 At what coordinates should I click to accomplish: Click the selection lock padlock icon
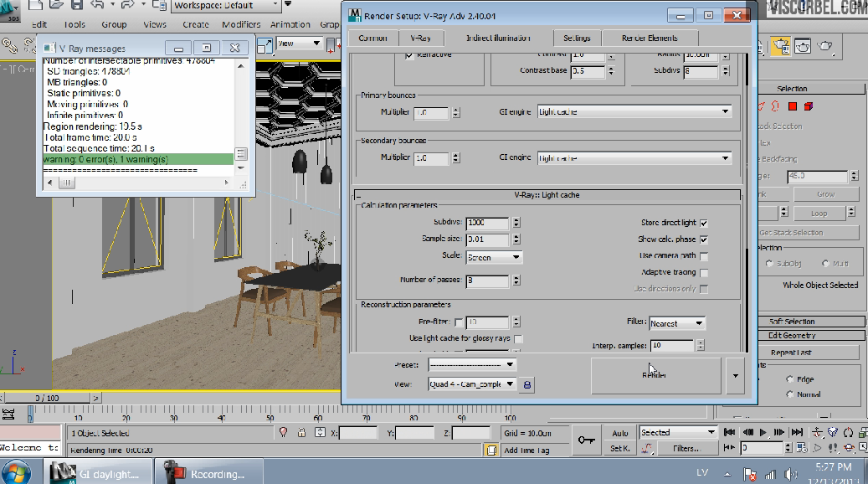coord(301,432)
